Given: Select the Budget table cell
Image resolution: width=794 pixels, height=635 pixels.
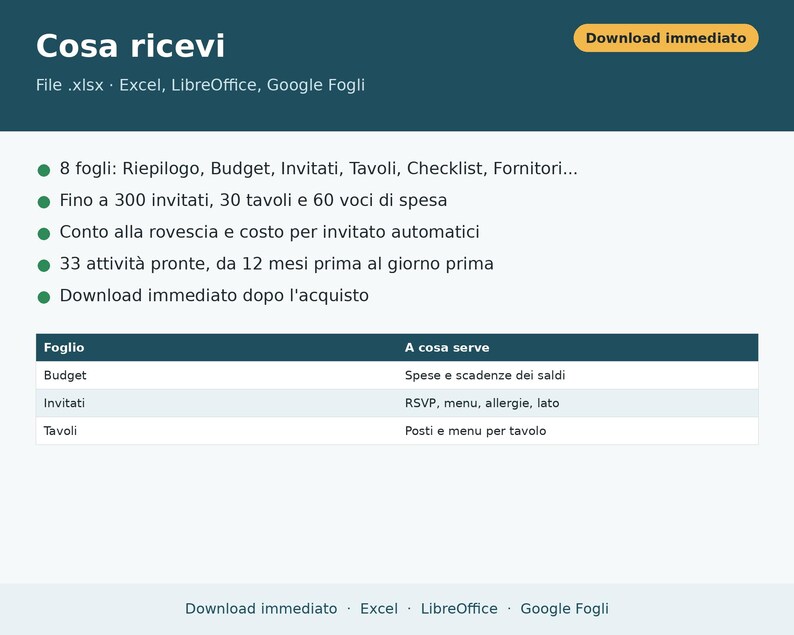Looking at the screenshot, I should point(216,375).
